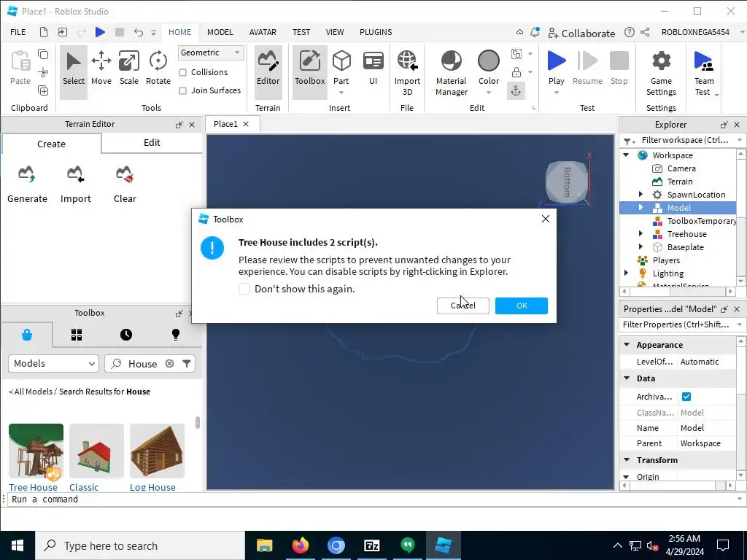Start a Team Test
The height and width of the screenshot is (560, 747).
click(704, 72)
